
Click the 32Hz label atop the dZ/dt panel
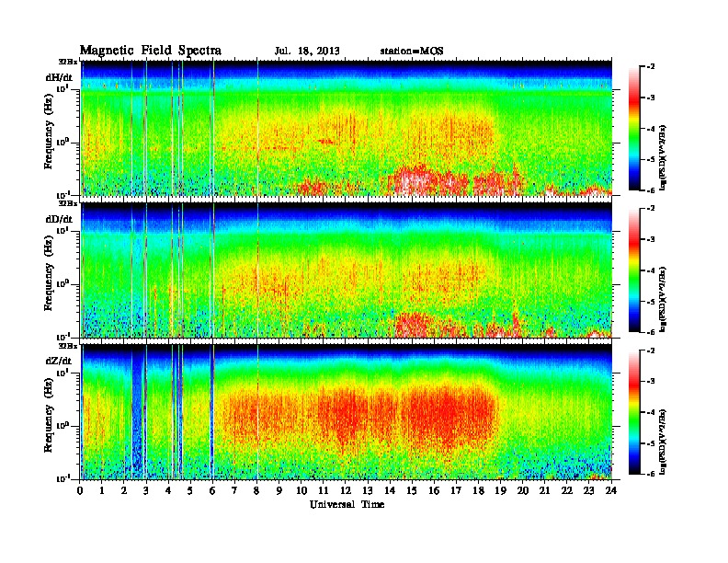[68, 346]
